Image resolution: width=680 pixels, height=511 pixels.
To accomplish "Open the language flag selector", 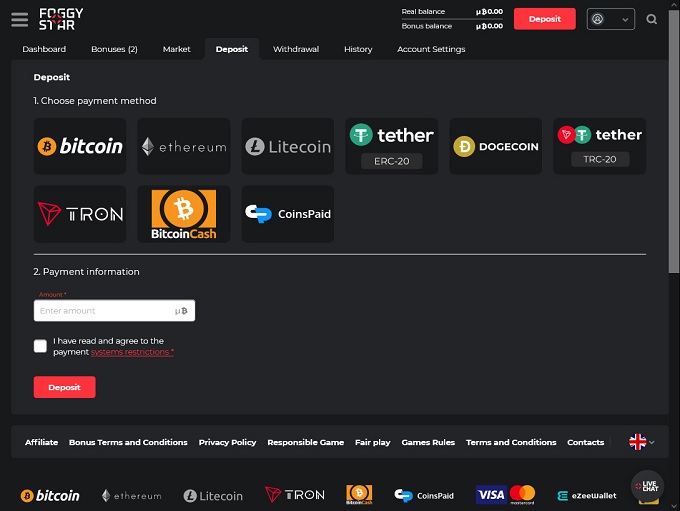I will coord(641,442).
